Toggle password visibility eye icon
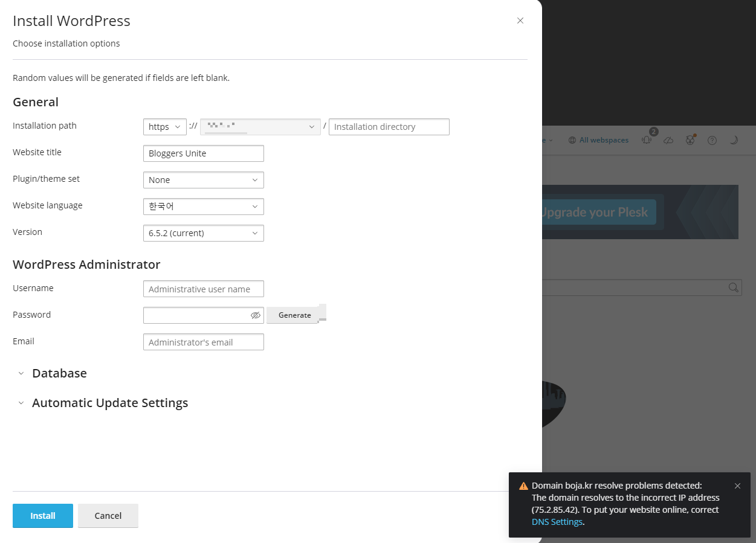The width and height of the screenshot is (756, 543). (x=255, y=315)
